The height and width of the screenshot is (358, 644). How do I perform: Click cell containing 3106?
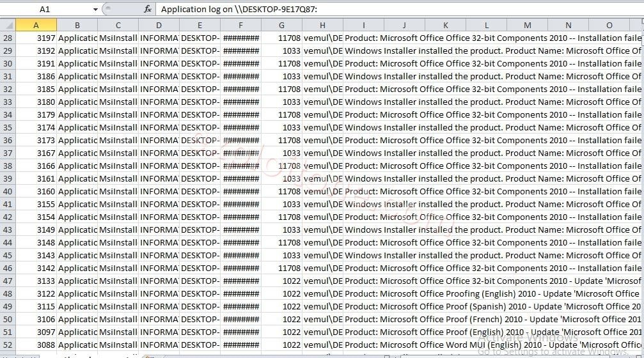[36, 320]
